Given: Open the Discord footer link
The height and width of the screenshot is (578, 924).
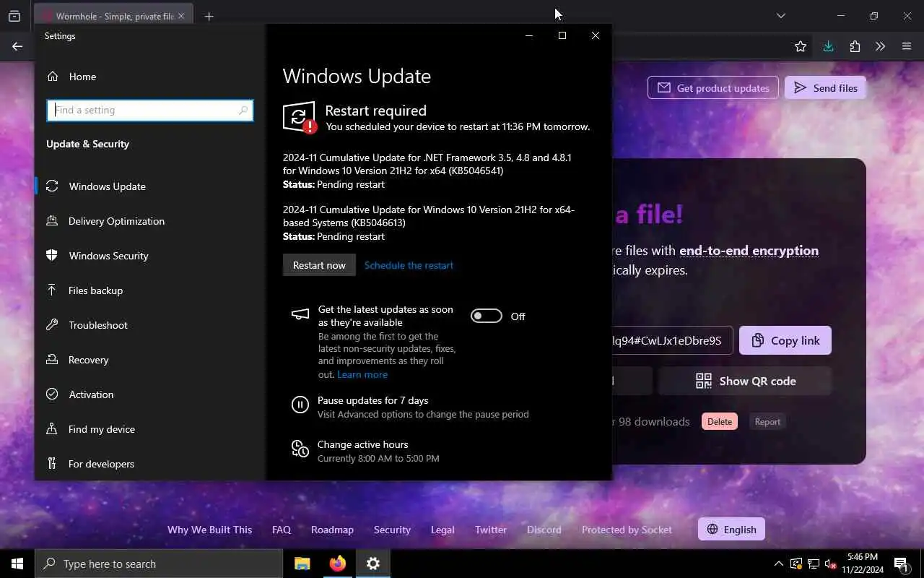Looking at the screenshot, I should click(x=544, y=530).
